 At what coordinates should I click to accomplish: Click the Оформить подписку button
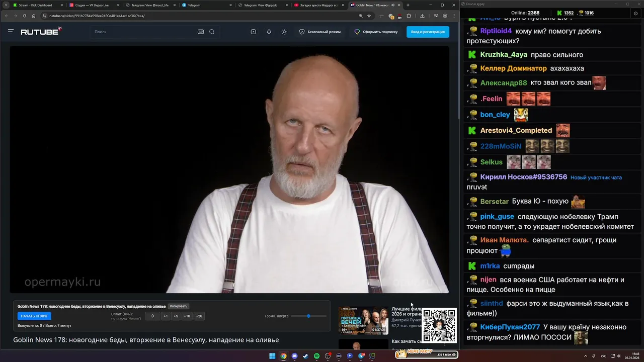click(376, 32)
